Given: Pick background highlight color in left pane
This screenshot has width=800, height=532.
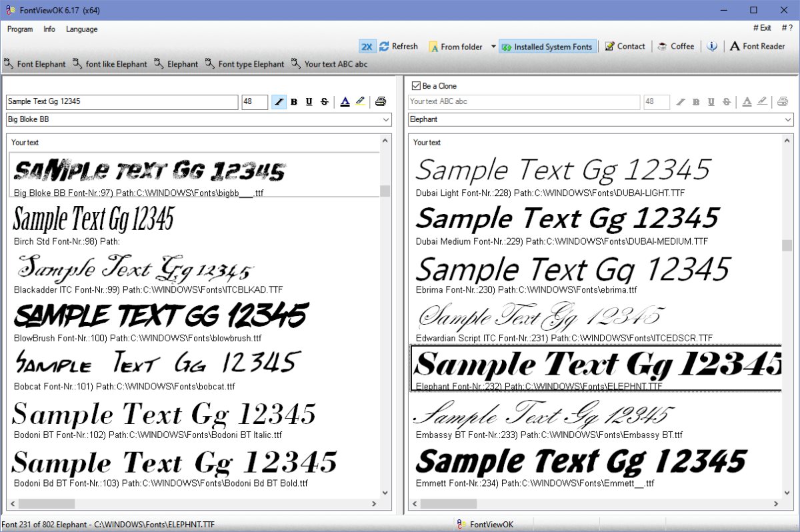Looking at the screenshot, I should [x=360, y=102].
